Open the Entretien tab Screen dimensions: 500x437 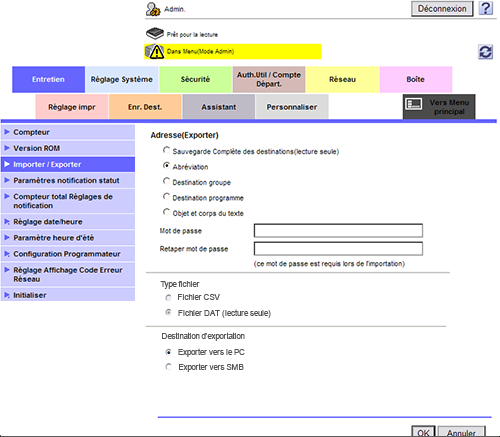[x=49, y=79]
